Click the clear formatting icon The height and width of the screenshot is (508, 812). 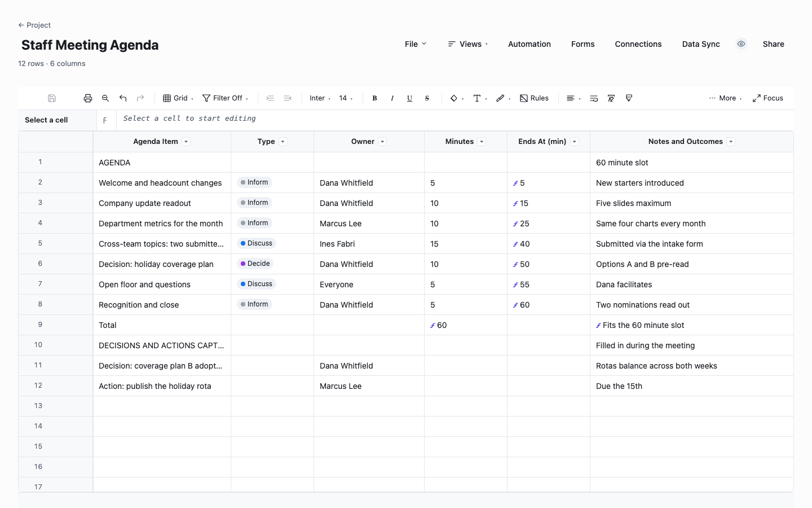point(611,98)
